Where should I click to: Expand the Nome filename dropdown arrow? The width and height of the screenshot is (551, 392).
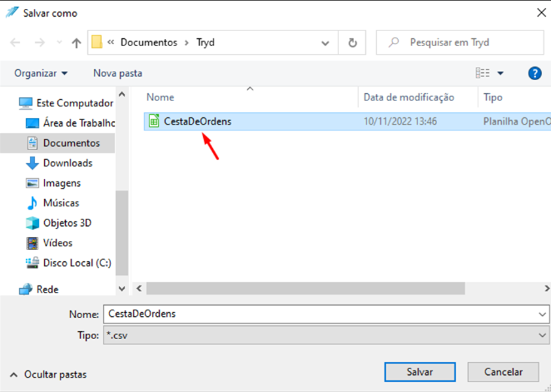click(x=542, y=314)
